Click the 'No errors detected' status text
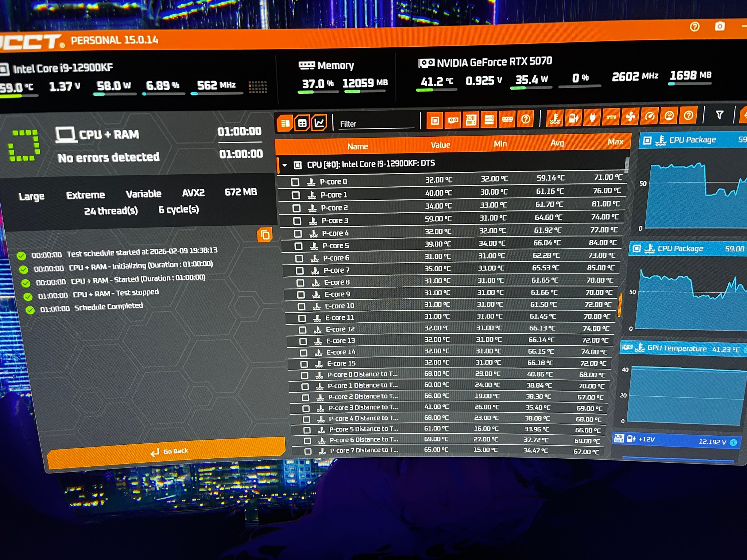The width and height of the screenshot is (747, 560). 109,157
